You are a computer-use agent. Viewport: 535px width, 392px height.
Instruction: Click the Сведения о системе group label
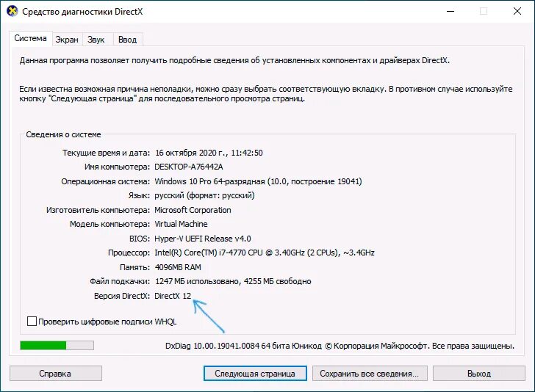(x=63, y=134)
